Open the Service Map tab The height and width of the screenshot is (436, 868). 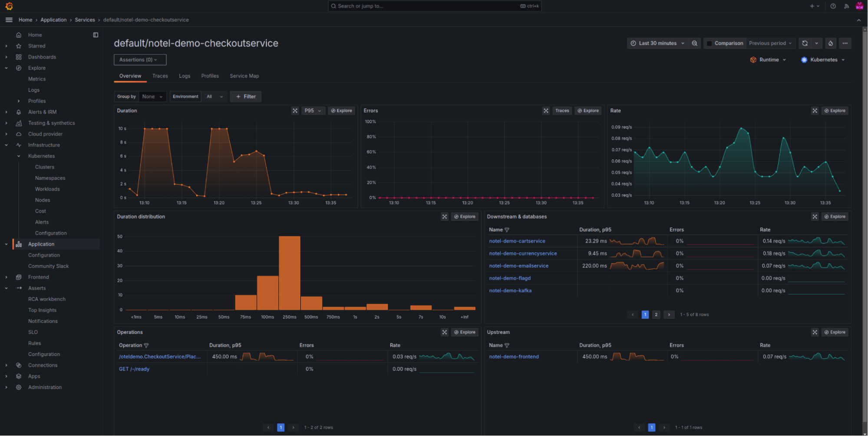244,76
